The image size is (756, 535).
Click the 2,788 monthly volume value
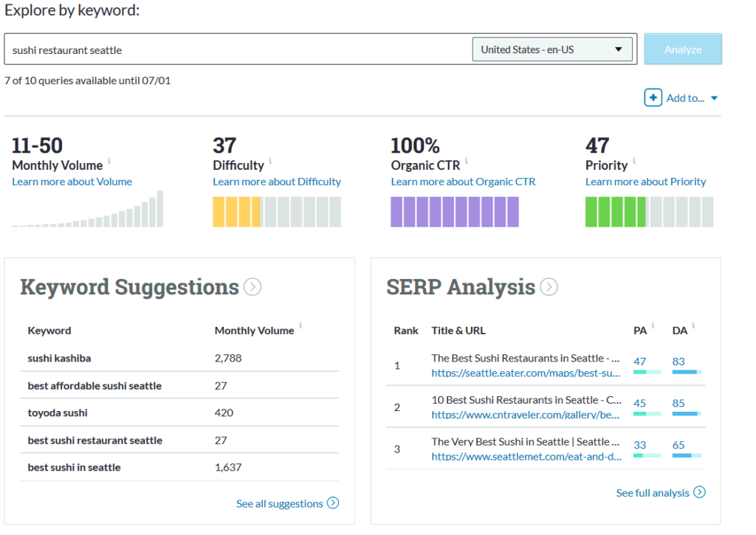[x=228, y=358]
